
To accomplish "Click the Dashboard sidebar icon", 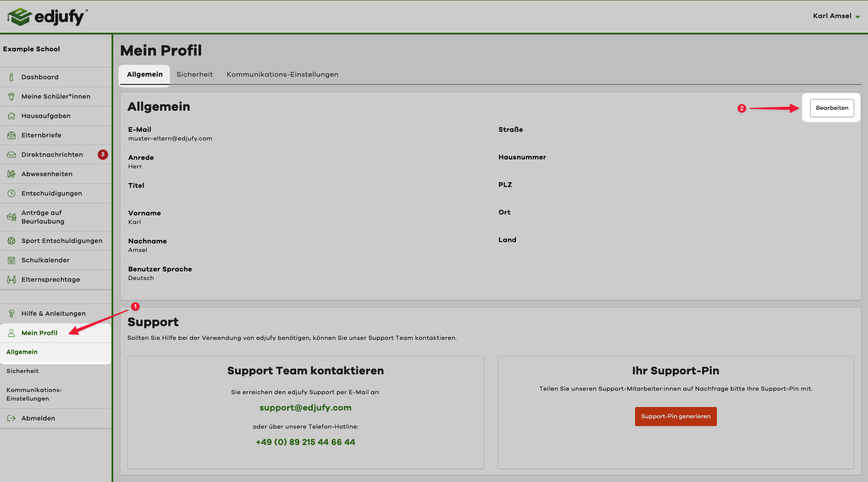I will 12,77.
